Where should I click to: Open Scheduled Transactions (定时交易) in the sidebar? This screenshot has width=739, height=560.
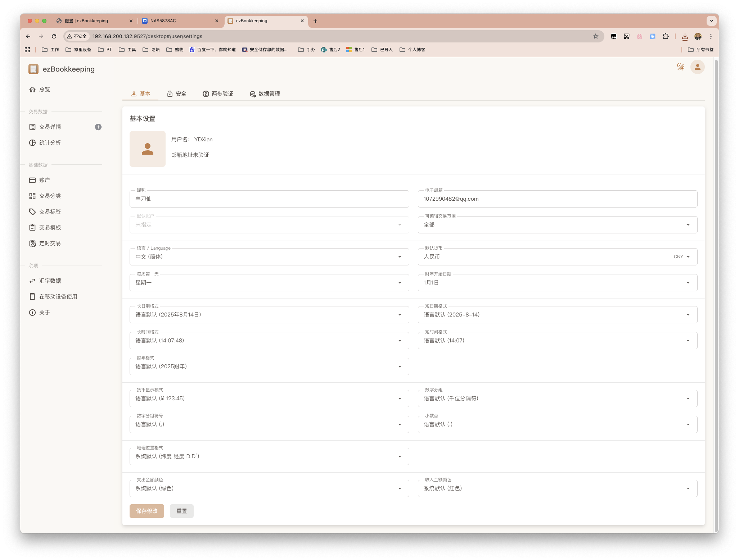(50, 243)
